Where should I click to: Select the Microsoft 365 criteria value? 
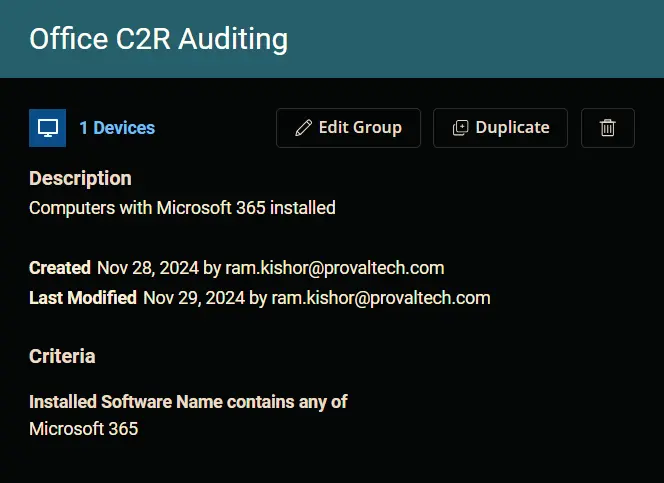(84, 429)
